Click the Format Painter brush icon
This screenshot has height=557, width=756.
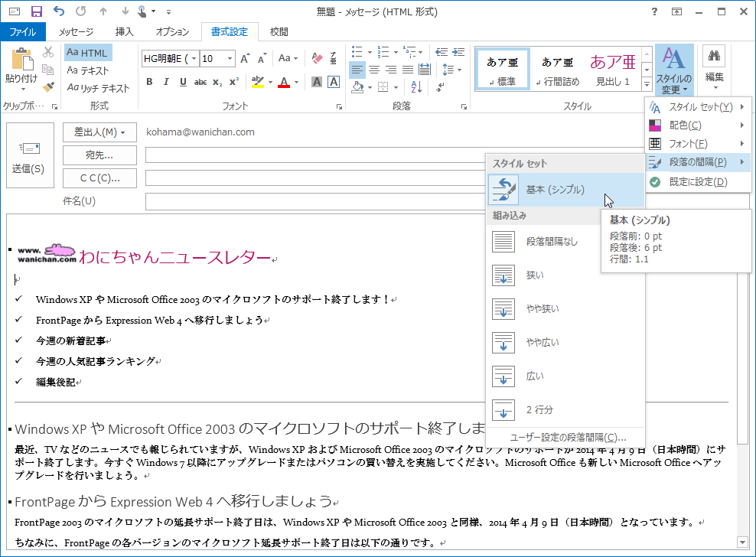tap(48, 86)
